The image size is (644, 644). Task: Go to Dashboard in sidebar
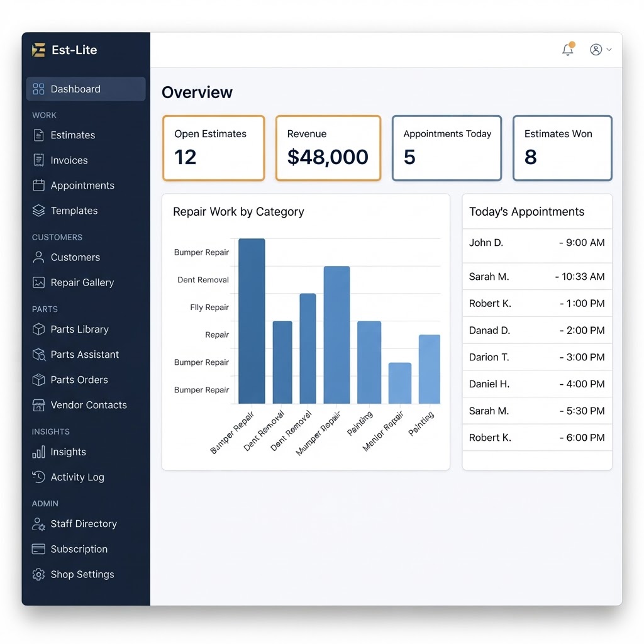(86, 89)
